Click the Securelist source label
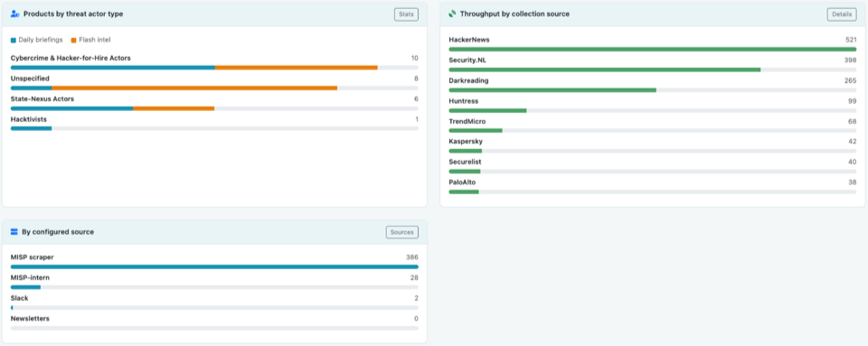The image size is (868, 346). (465, 162)
